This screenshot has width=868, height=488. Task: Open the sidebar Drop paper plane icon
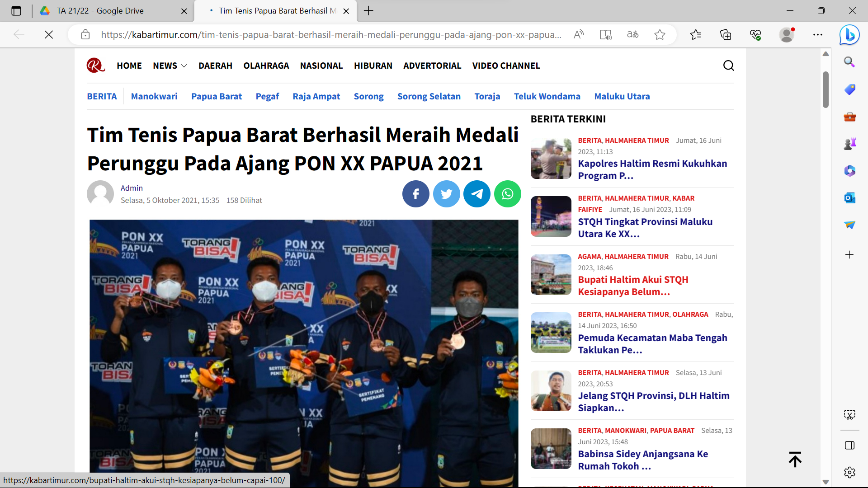point(849,225)
